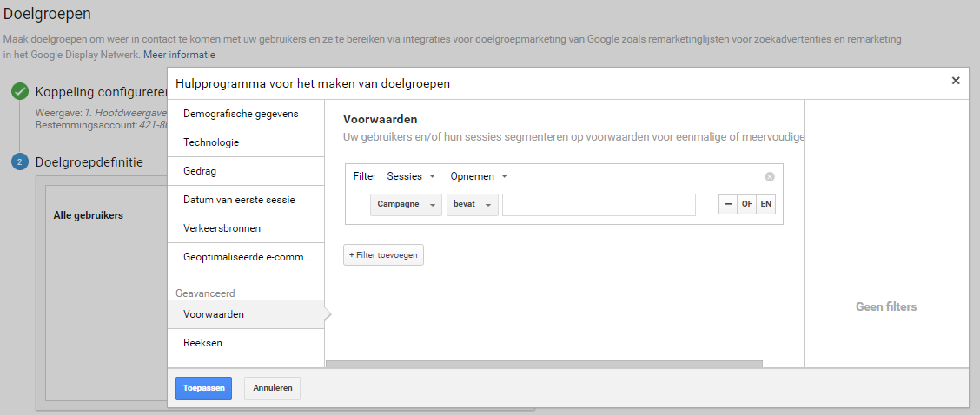Open the Sessies dropdown

[x=411, y=176]
